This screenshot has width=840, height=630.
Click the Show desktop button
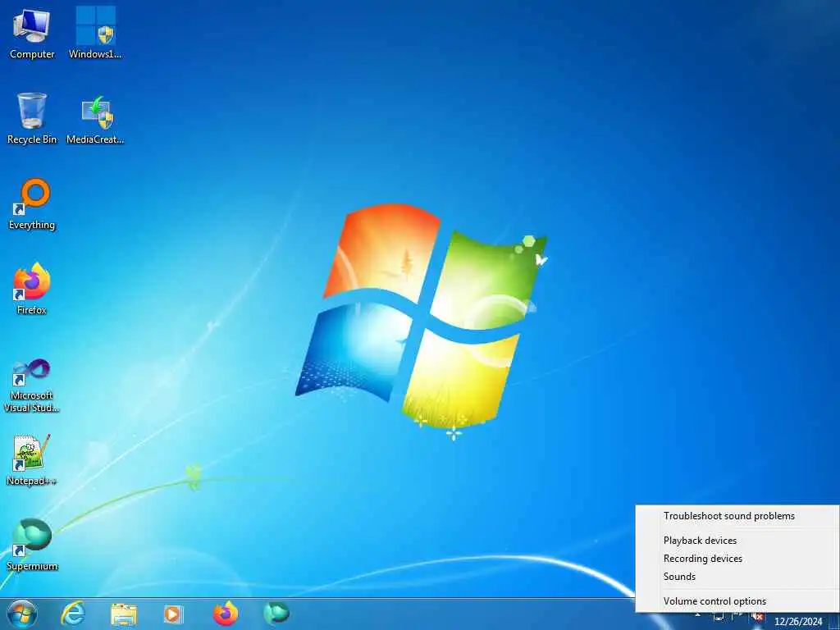(x=834, y=620)
